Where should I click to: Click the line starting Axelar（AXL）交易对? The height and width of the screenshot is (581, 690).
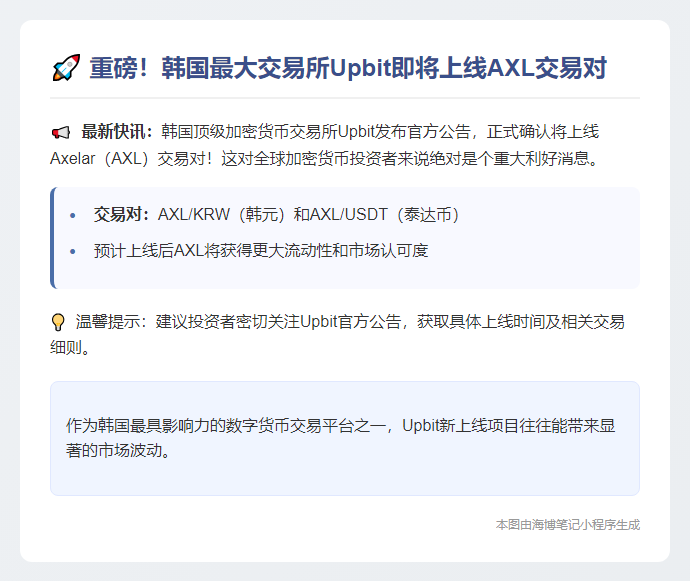[325, 158]
